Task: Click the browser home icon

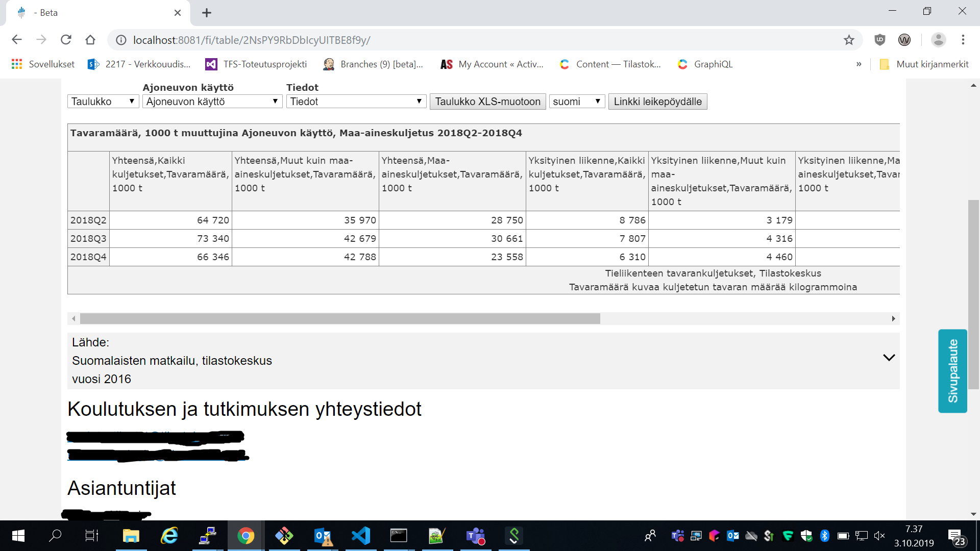Action: (x=90, y=40)
